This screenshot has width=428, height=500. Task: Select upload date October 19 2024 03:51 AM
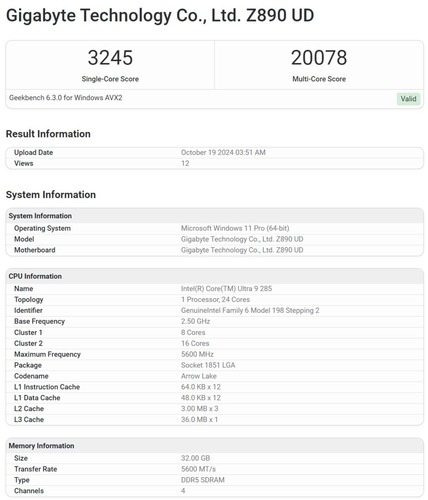[223, 152]
